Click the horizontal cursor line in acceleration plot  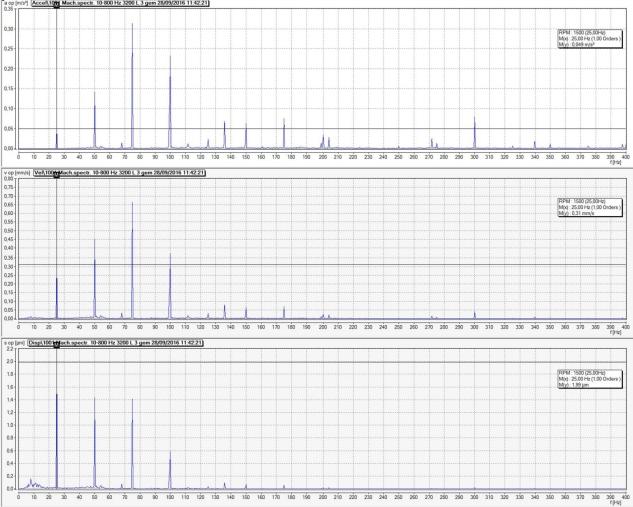(x=322, y=129)
